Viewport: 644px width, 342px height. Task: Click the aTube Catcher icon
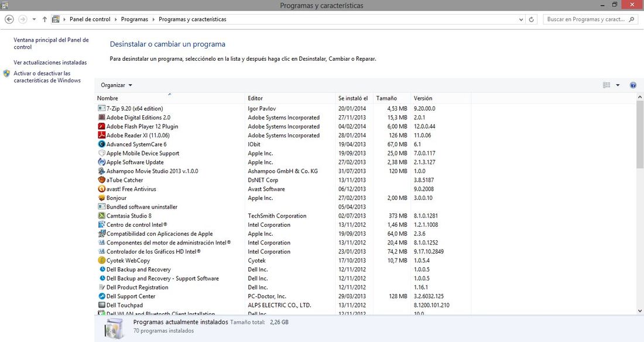coord(101,179)
